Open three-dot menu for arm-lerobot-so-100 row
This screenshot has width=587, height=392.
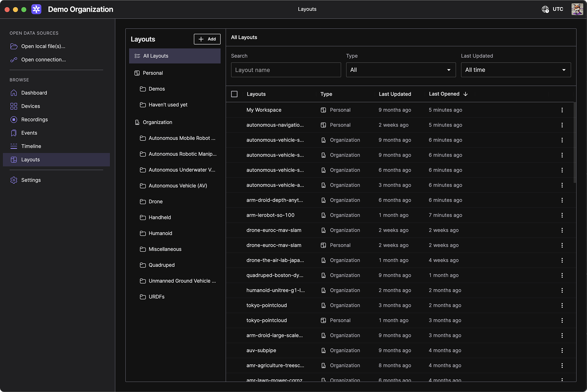click(x=562, y=215)
